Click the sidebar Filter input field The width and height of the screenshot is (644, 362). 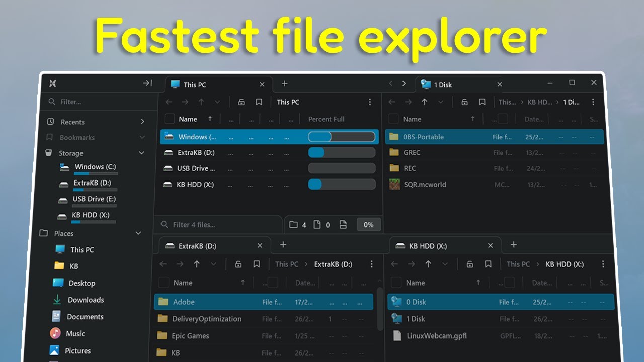point(99,102)
